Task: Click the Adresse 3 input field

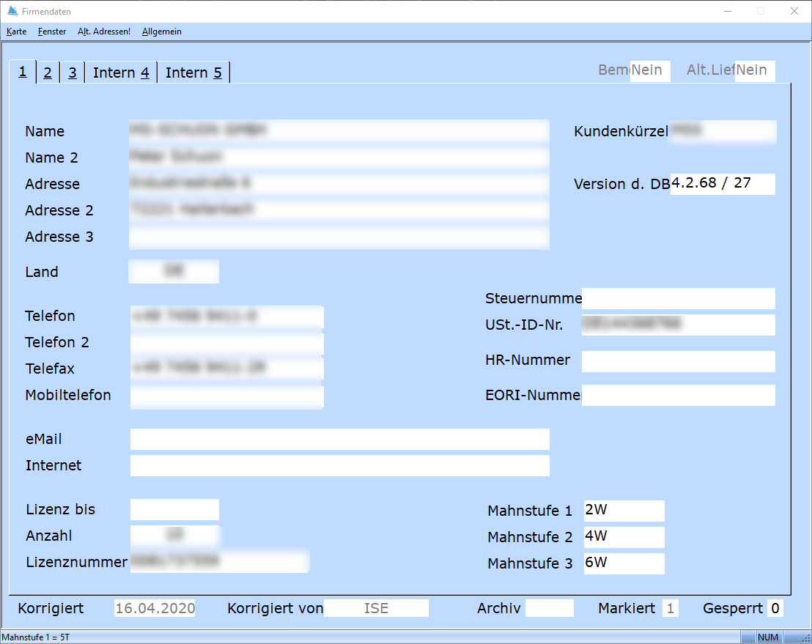Action: pos(339,237)
